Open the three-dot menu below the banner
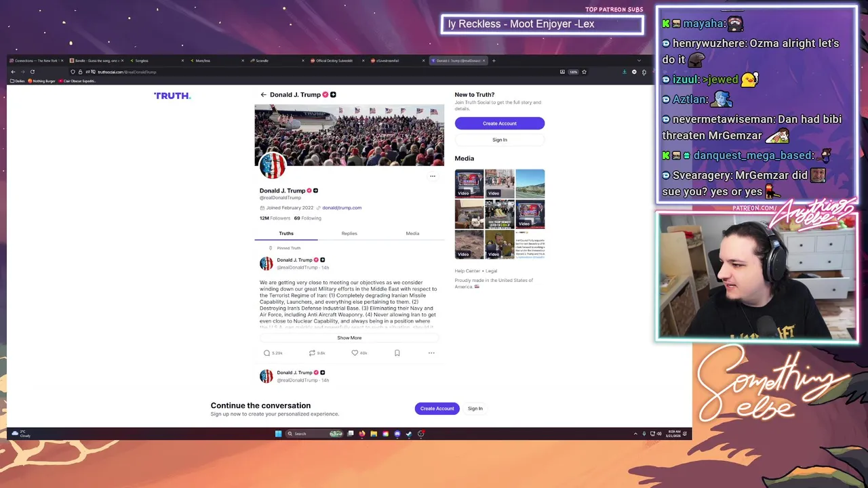This screenshot has height=488, width=868. click(x=433, y=176)
